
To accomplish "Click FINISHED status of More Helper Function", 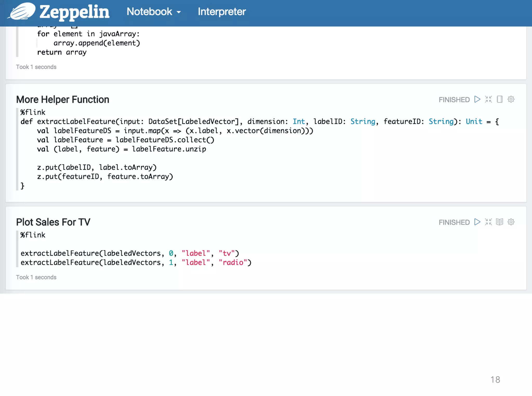I will [454, 100].
